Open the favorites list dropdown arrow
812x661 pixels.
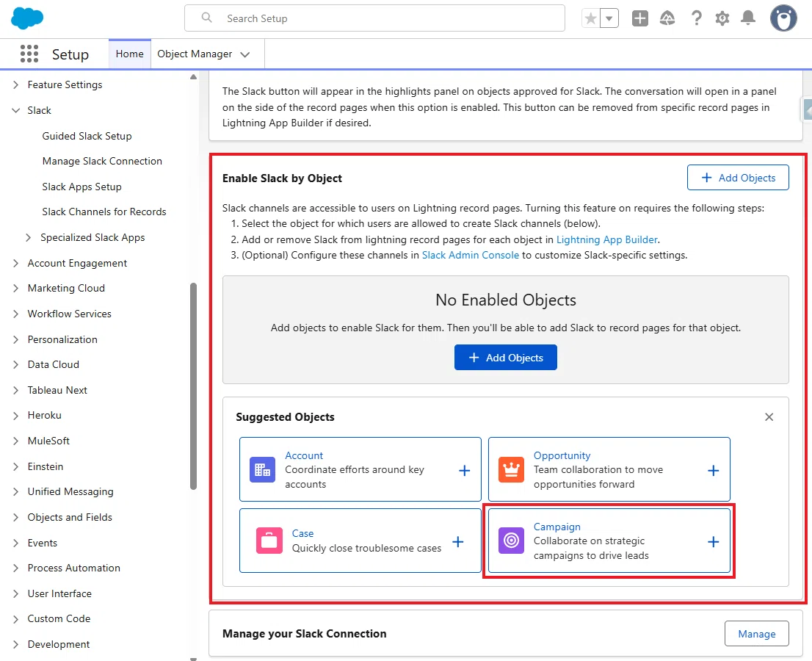[x=609, y=18]
